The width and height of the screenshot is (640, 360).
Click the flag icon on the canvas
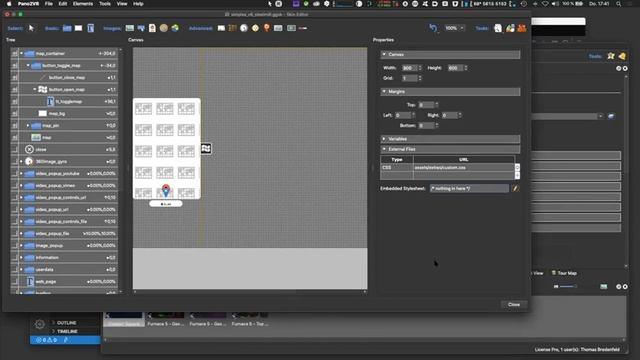point(206,149)
